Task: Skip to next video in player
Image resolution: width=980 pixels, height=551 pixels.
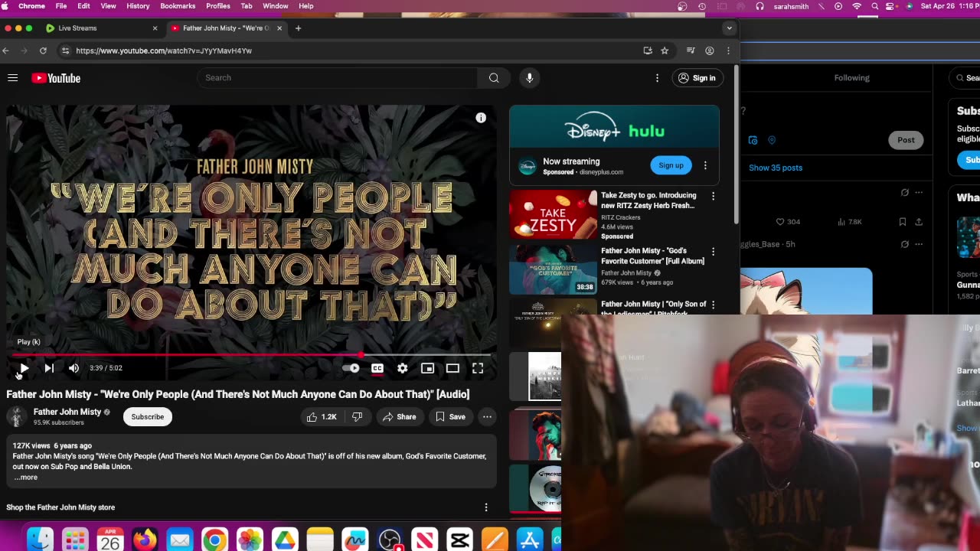Action: pyautogui.click(x=49, y=368)
